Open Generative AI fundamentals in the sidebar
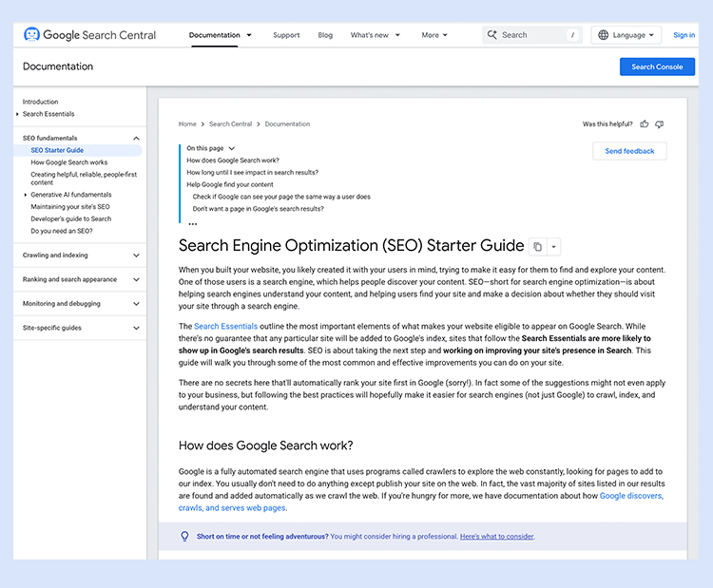The image size is (713, 588). (x=71, y=195)
